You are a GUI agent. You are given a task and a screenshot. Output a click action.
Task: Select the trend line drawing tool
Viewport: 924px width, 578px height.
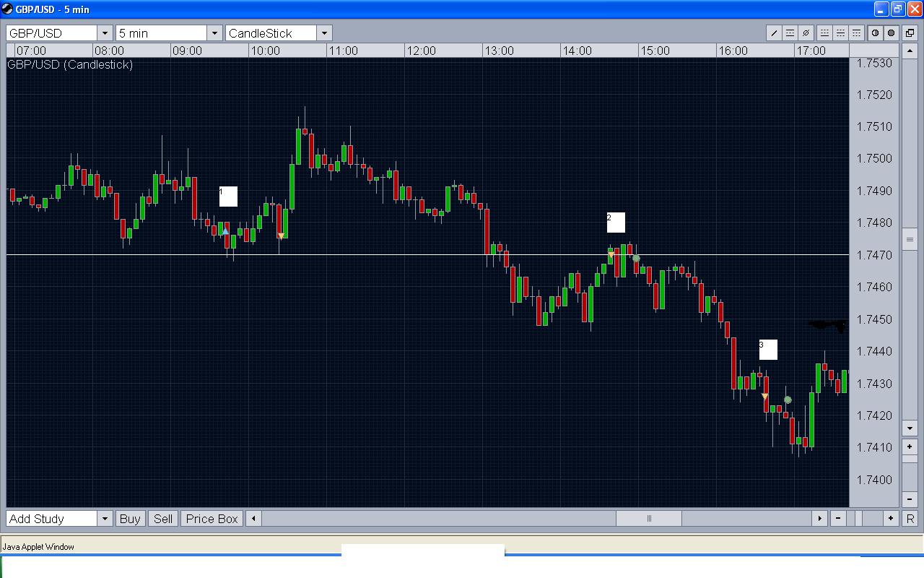pos(775,33)
